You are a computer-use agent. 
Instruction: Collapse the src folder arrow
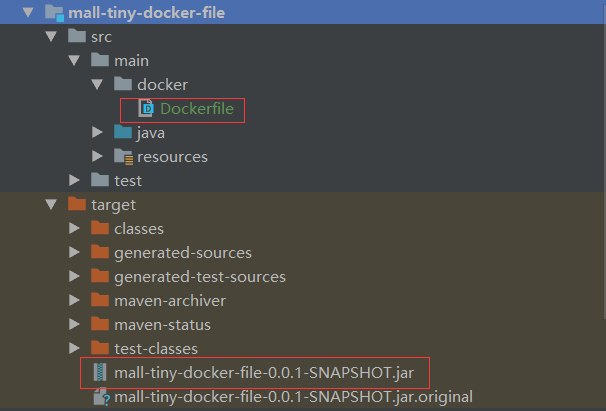pyautogui.click(x=51, y=37)
